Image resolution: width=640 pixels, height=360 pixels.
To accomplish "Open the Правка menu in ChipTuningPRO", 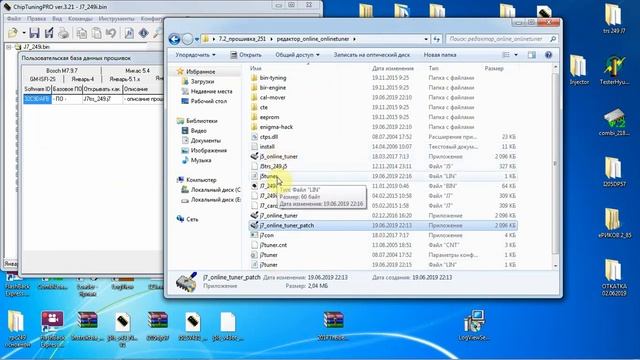I will pos(36,19).
